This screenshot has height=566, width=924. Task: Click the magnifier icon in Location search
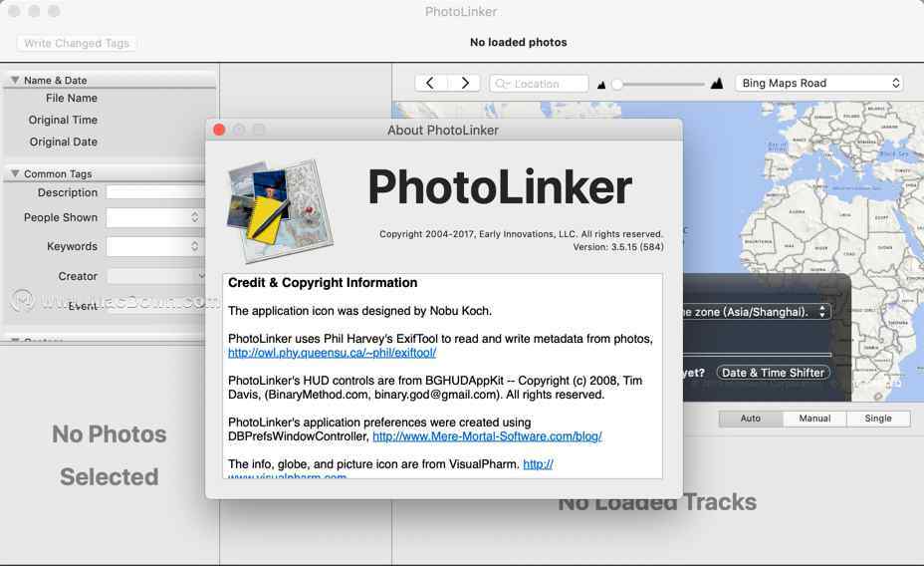tap(502, 84)
